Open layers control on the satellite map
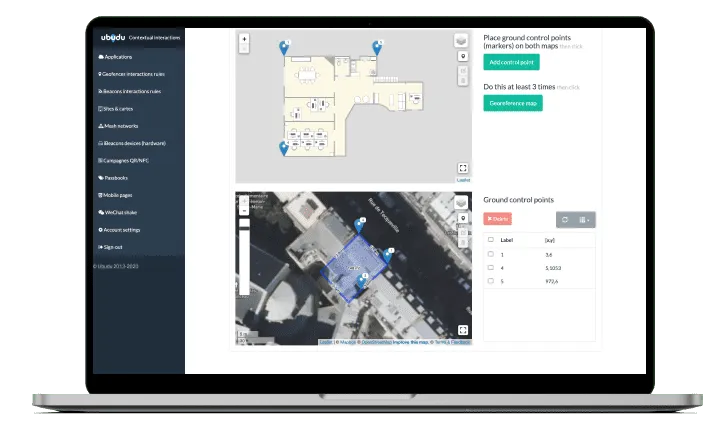The height and width of the screenshot is (440, 723). click(461, 203)
